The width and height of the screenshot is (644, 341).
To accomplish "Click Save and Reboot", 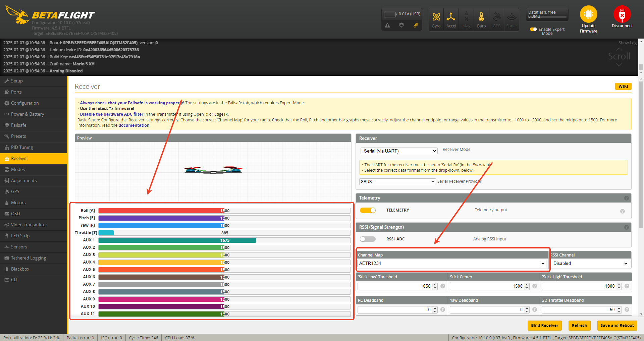I will point(617,325).
